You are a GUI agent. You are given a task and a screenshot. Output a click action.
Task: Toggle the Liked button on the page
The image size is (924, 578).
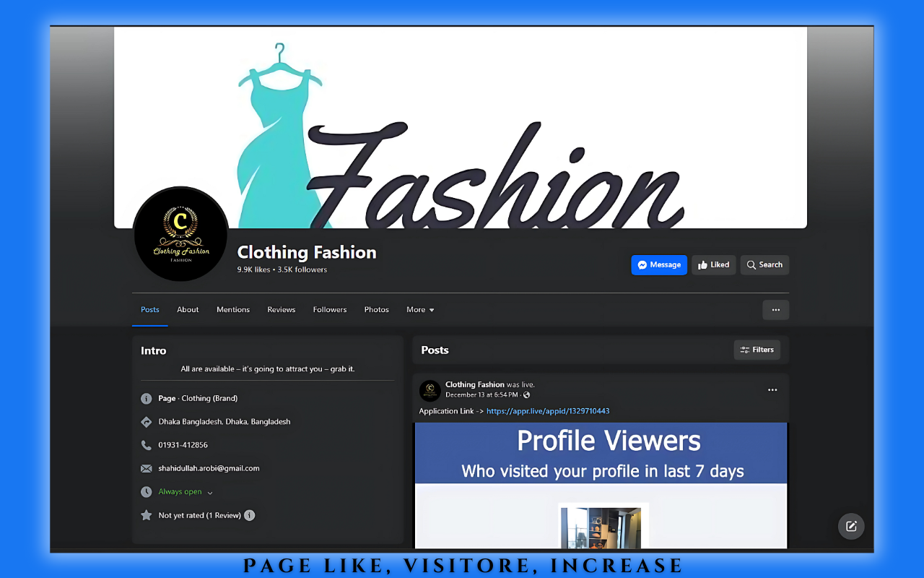[713, 265]
